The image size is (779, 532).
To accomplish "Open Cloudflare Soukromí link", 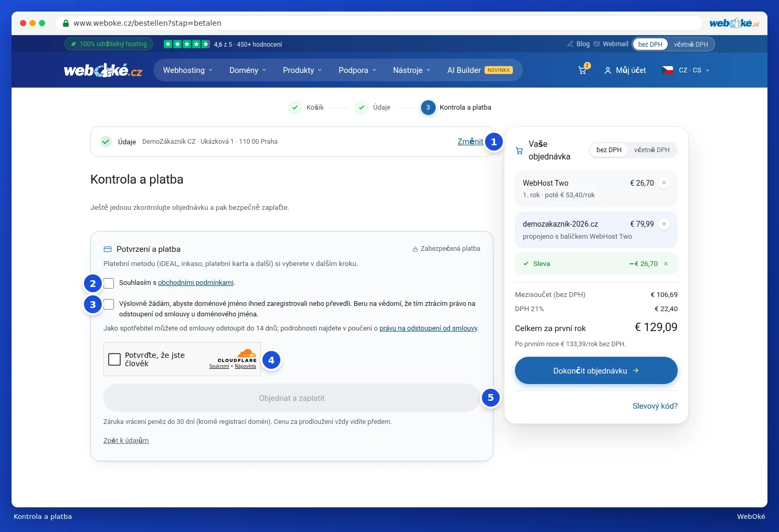I will 219,366.
